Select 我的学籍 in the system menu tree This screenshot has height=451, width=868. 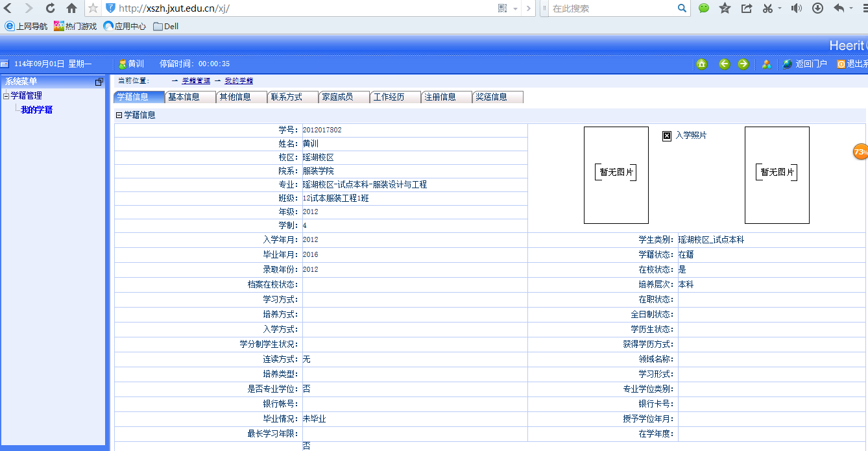tap(36, 110)
